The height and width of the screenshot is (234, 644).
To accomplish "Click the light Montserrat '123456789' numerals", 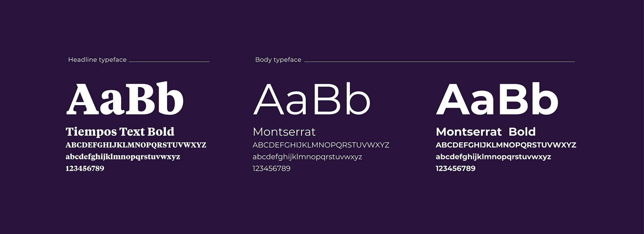I will [272, 169].
